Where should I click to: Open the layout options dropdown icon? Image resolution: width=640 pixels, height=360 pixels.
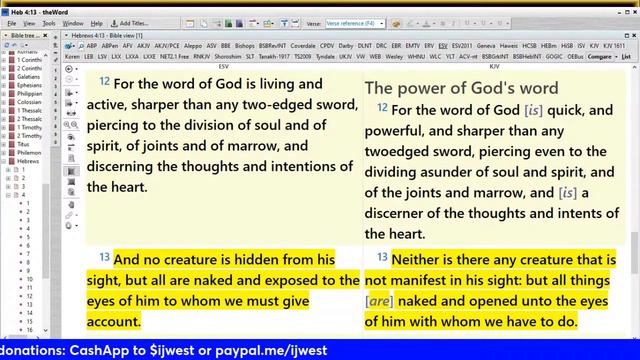point(254,24)
